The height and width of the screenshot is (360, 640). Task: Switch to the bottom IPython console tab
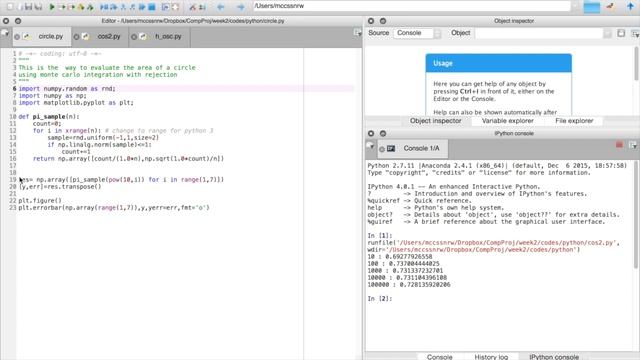pos(554,356)
